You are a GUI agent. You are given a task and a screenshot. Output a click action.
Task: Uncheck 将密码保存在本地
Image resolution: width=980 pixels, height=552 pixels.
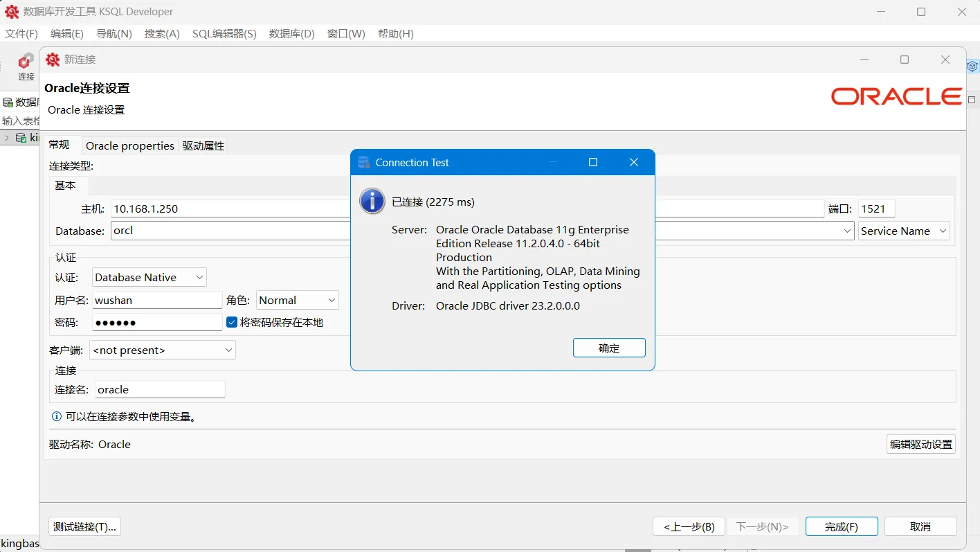[x=232, y=322]
